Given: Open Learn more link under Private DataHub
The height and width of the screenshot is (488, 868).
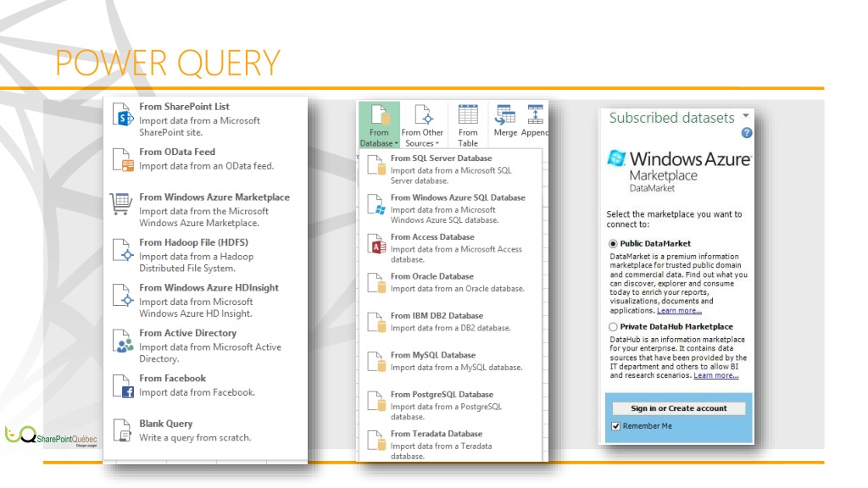Looking at the screenshot, I should pyautogui.click(x=715, y=375).
